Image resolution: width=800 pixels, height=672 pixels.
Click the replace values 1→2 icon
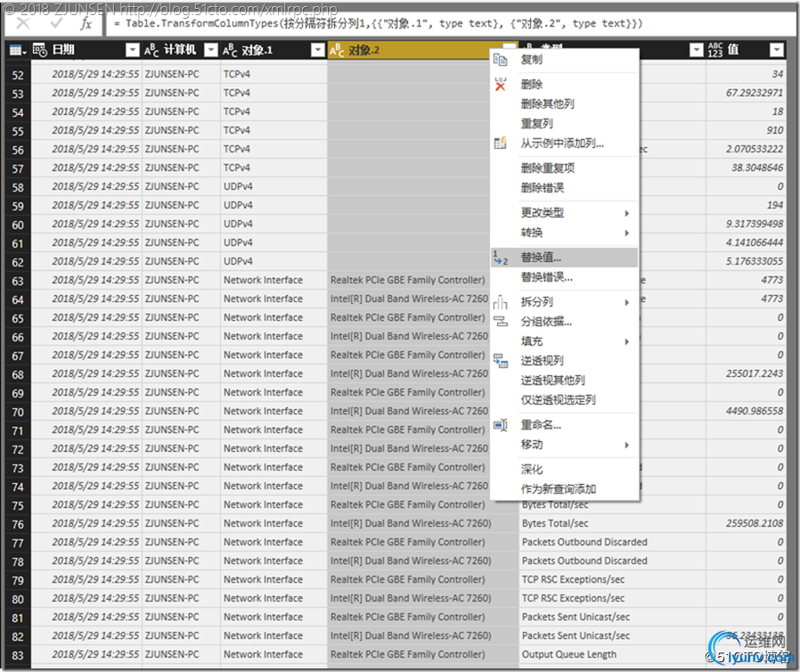pyautogui.click(x=500, y=258)
